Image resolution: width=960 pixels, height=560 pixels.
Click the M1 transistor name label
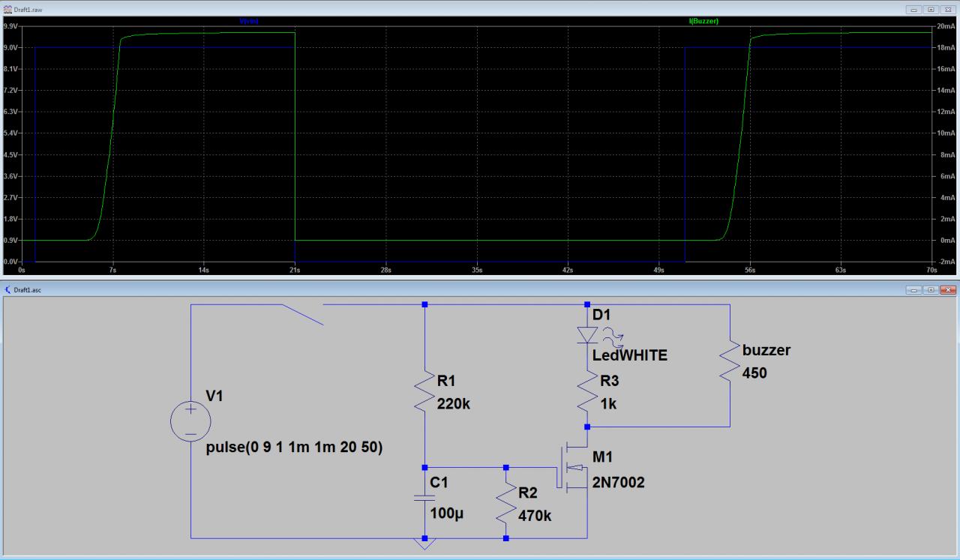click(x=603, y=457)
